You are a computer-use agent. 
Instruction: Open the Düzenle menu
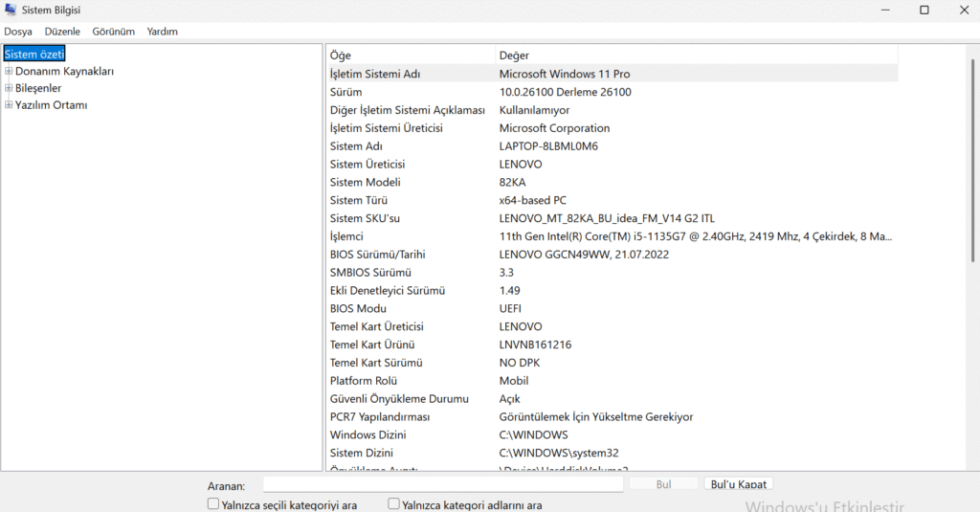62,32
